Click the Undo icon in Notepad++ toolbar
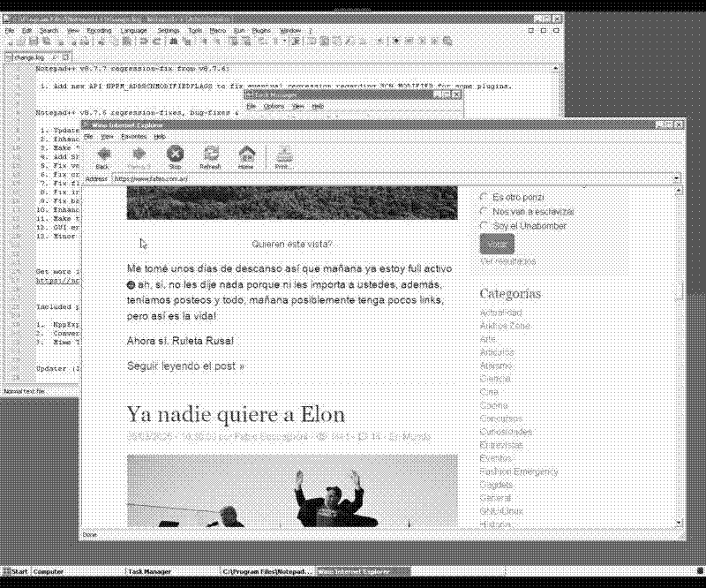The image size is (706, 588). pyautogui.click(x=144, y=41)
